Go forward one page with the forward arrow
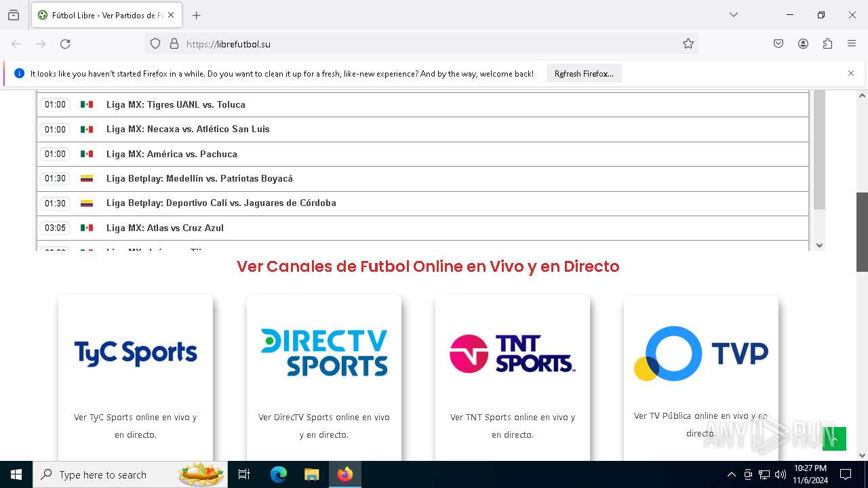 (x=41, y=43)
